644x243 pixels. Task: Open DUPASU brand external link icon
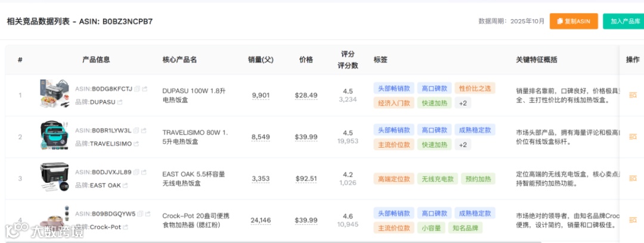click(x=120, y=102)
